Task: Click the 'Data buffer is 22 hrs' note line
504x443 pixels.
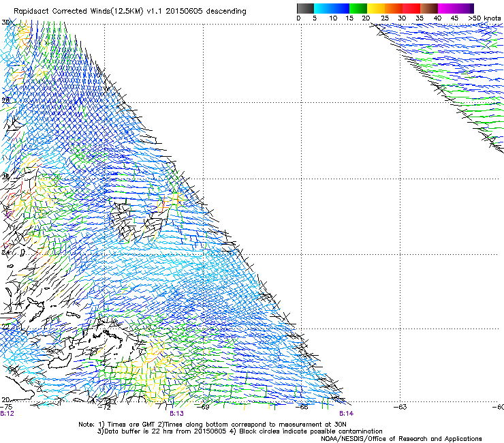Action: coord(240,431)
